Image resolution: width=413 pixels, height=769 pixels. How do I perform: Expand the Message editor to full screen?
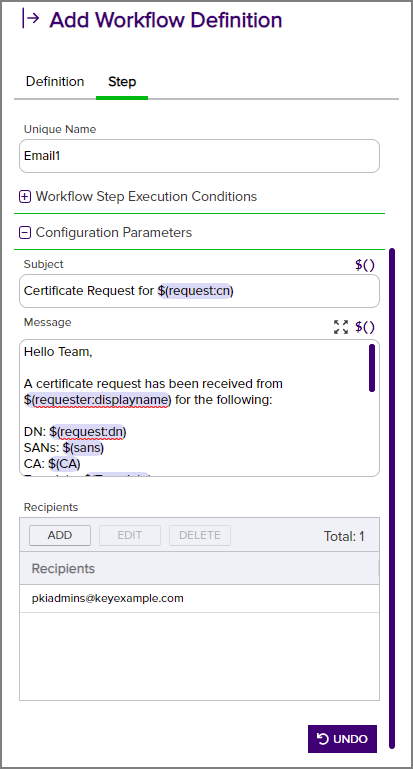point(341,327)
